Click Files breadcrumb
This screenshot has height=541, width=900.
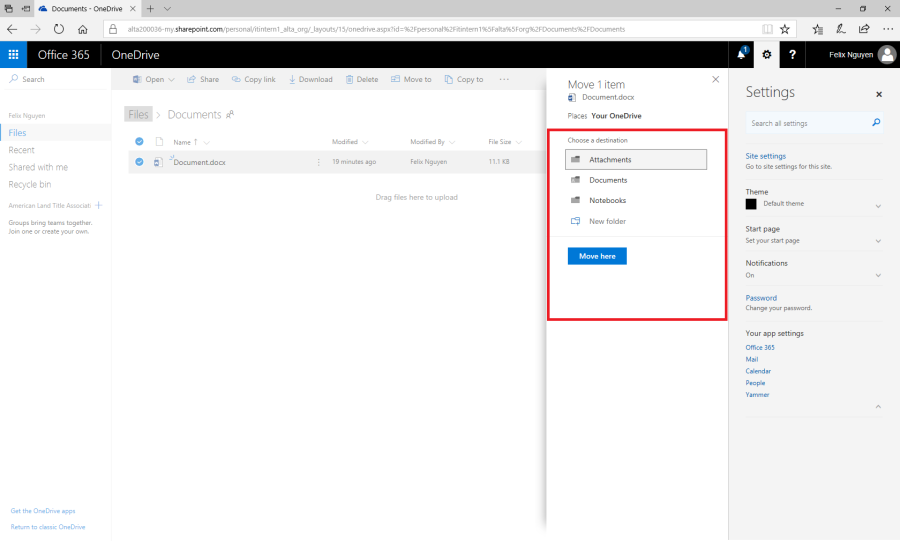(x=138, y=114)
